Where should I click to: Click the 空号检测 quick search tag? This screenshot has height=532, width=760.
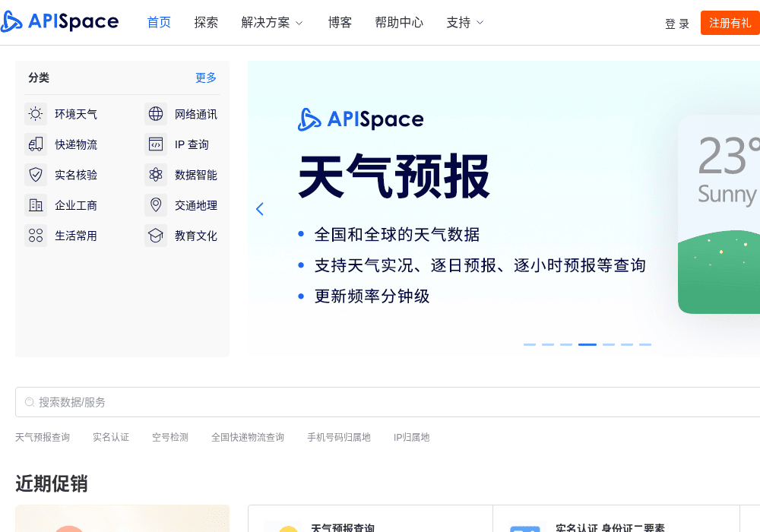(170, 438)
